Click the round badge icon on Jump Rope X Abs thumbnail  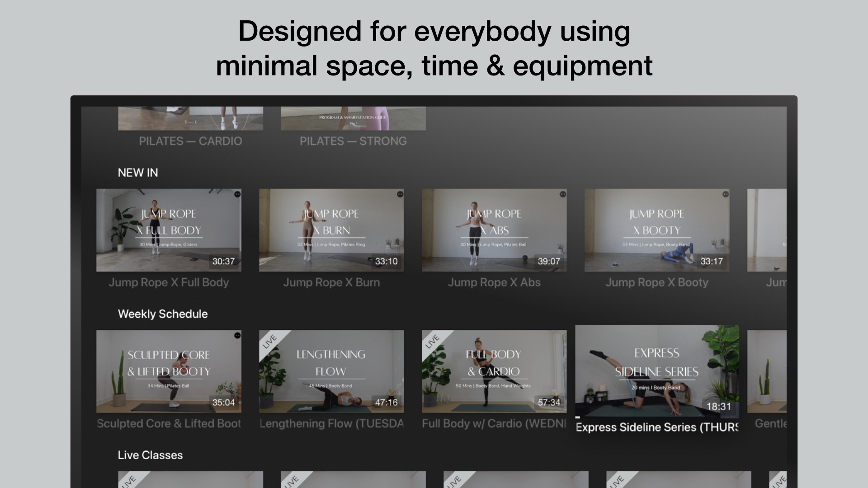563,194
